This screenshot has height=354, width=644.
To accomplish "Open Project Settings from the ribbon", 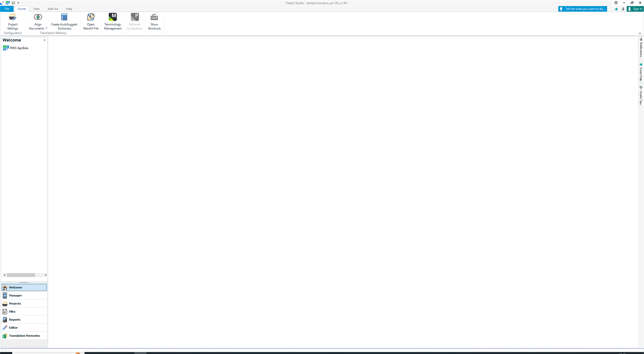I will pyautogui.click(x=13, y=22).
